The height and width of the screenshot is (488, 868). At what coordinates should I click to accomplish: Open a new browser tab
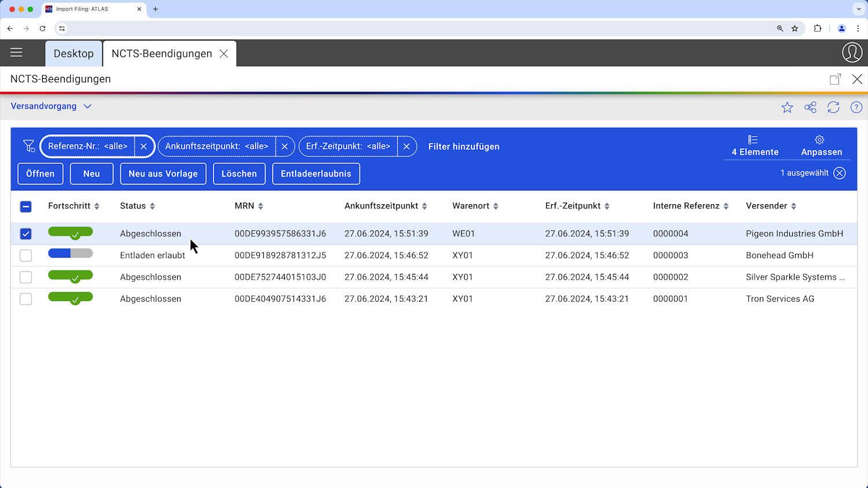[x=155, y=9]
